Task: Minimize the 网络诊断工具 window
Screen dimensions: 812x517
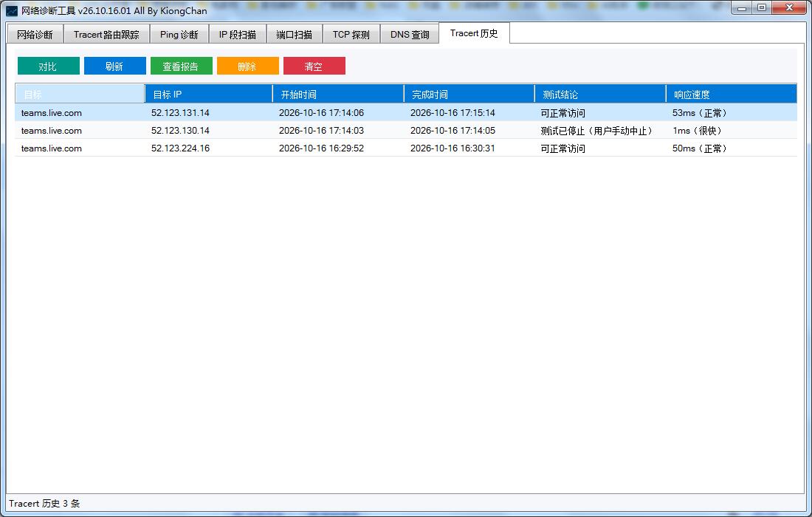Action: pos(742,8)
